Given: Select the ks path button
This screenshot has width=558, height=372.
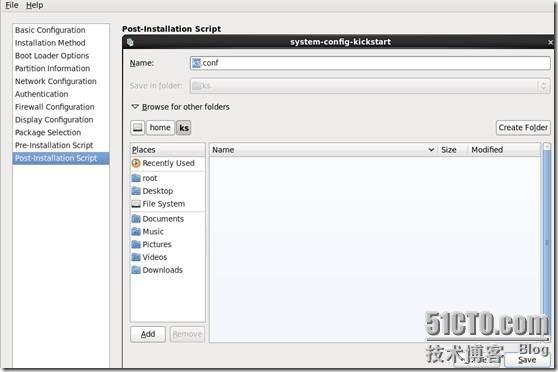Looking at the screenshot, I should 184,128.
